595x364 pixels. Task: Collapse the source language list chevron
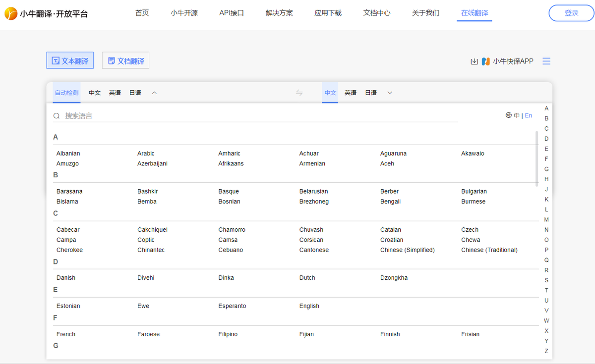154,93
